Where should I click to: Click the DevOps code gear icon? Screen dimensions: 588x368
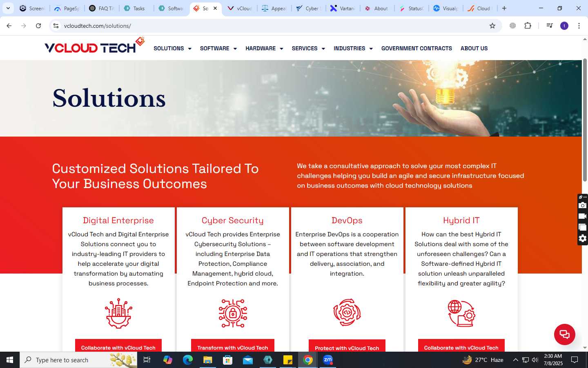[347, 312]
